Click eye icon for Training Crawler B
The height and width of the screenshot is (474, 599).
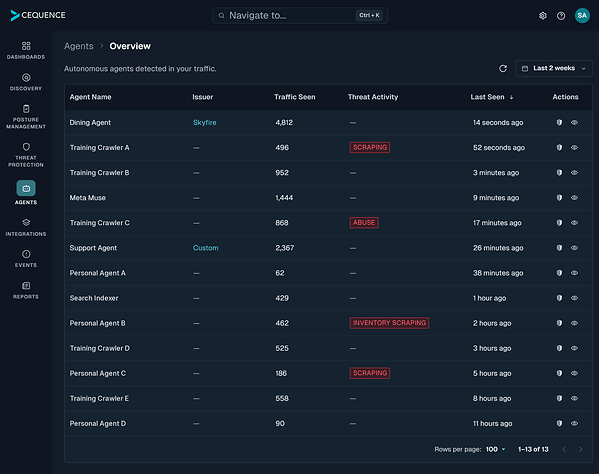pos(574,173)
